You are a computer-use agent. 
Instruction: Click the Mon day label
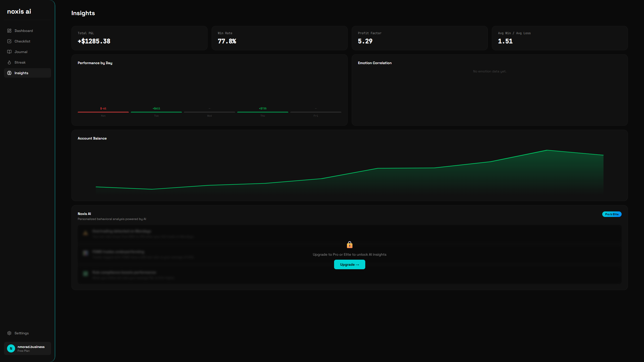point(103,116)
